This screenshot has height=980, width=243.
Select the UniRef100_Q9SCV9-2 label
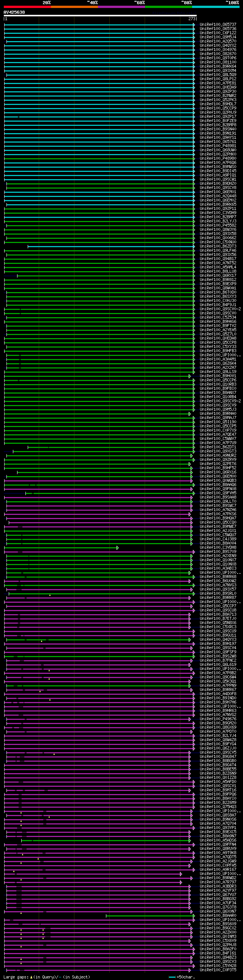point(220,401)
